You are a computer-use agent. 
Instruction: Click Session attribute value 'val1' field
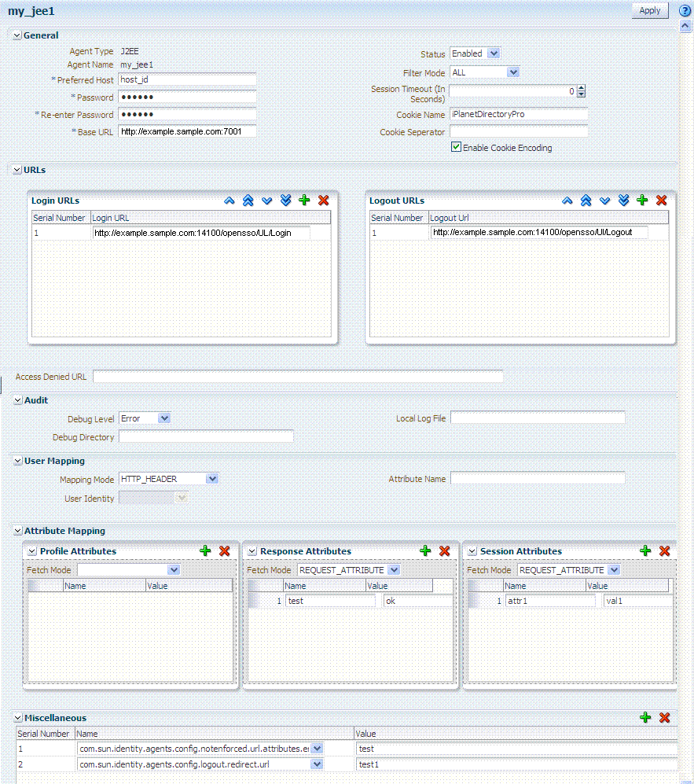coord(638,601)
